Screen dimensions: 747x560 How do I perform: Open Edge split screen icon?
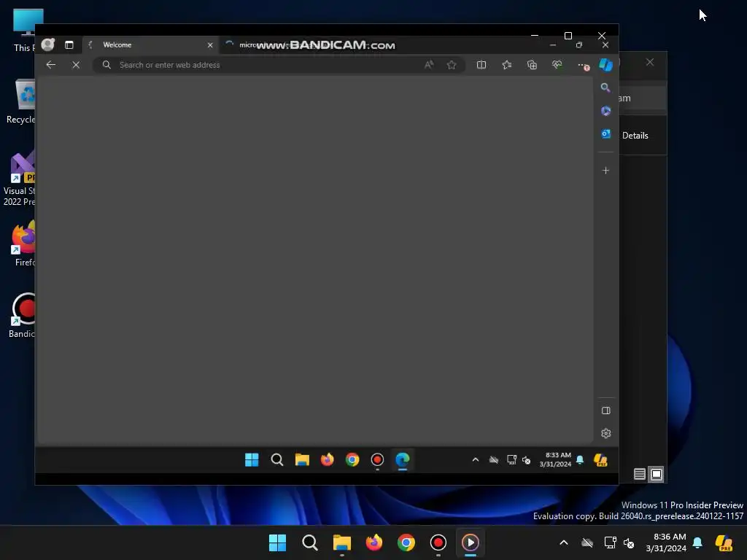pyautogui.click(x=481, y=65)
